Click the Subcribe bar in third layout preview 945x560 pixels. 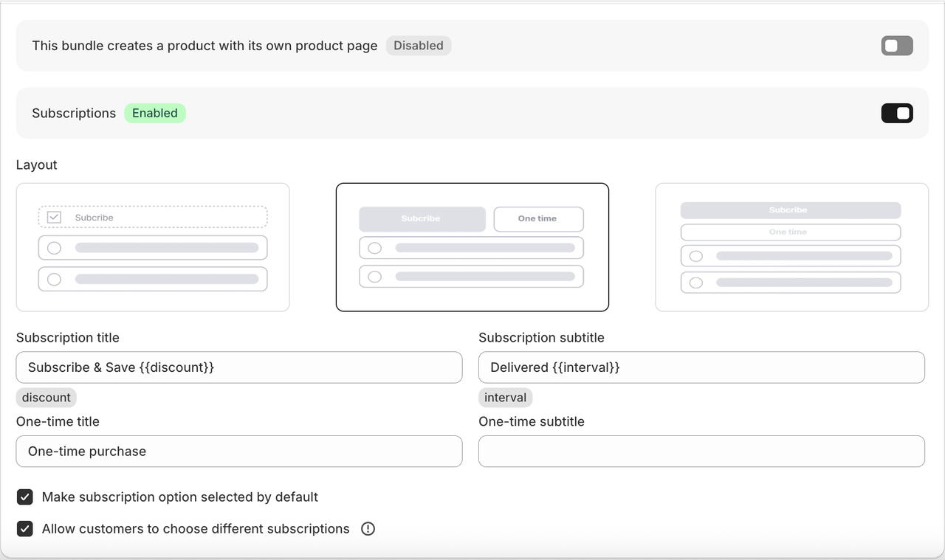coord(790,210)
